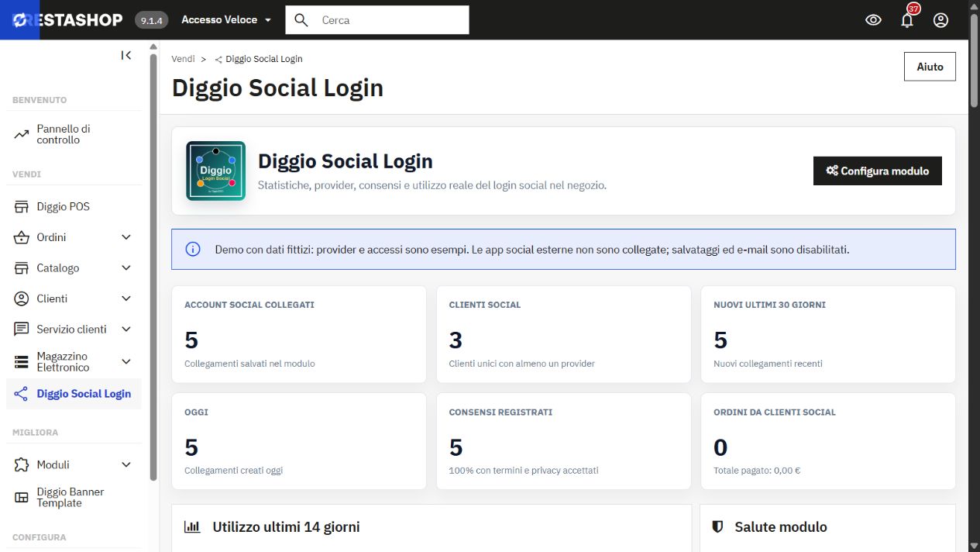980x552 pixels.
Task: Click Diggio Social Login breadcrumb link
Action: point(264,59)
